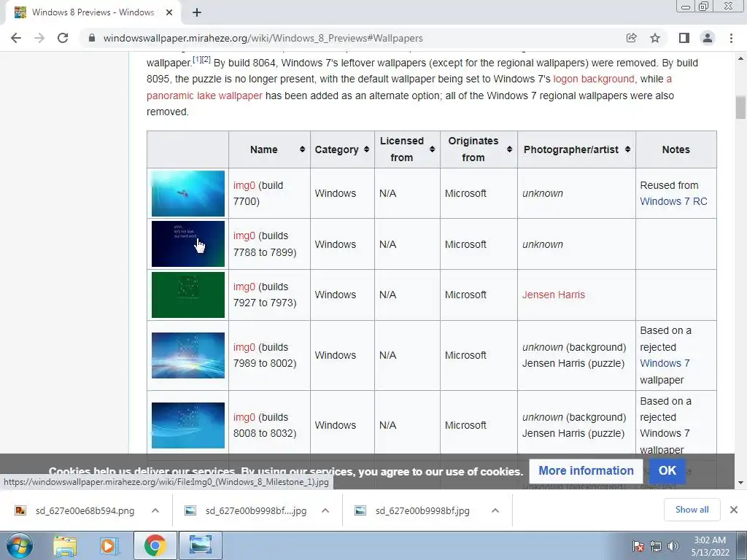
Task: Follow the Jensen Harris red link
Action: [554, 295]
